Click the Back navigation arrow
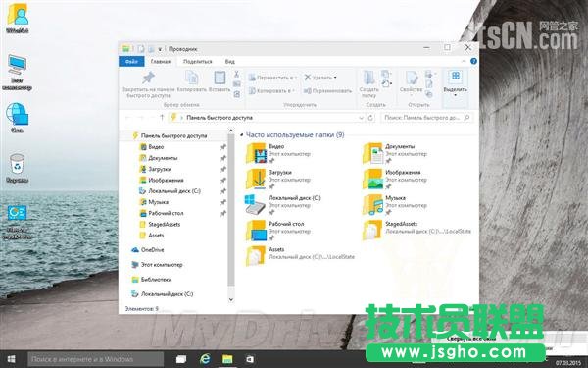588x368 pixels. pos(127,118)
